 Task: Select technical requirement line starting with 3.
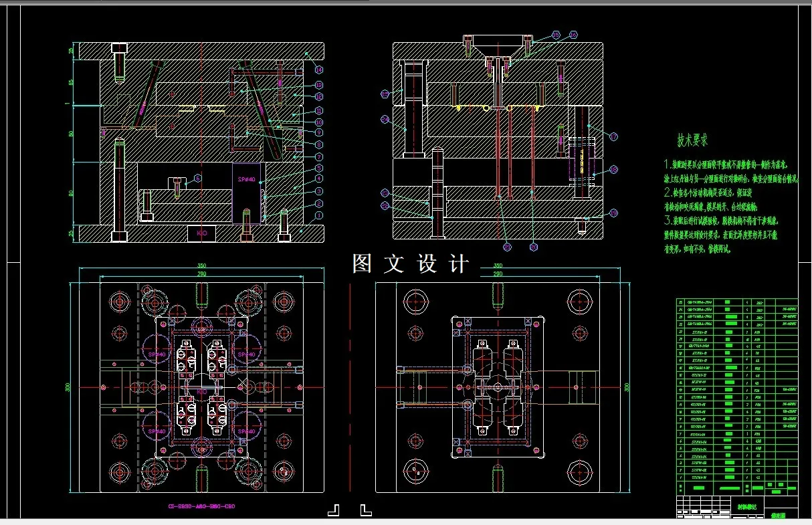[721, 220]
